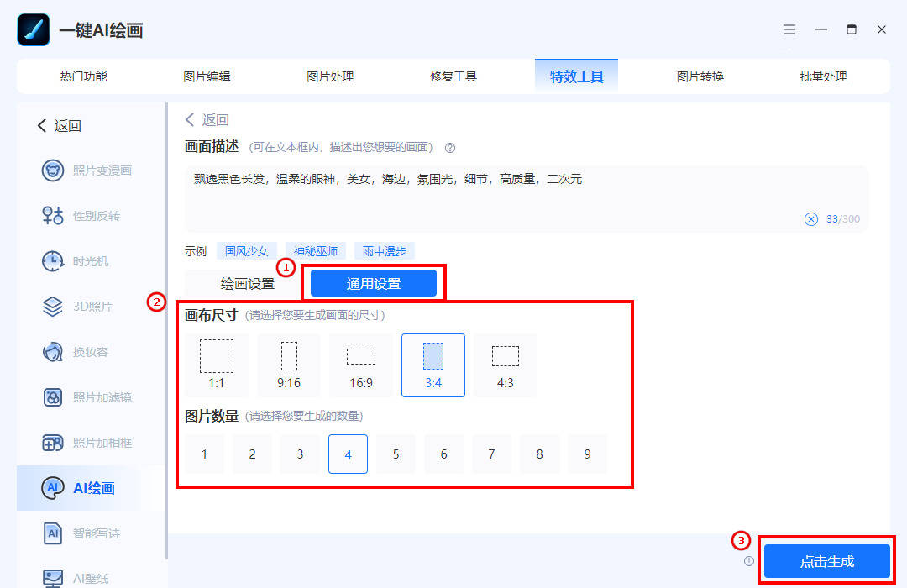This screenshot has height=588, width=907.
Task: Open the 修复工具 tab
Action: click(x=453, y=76)
